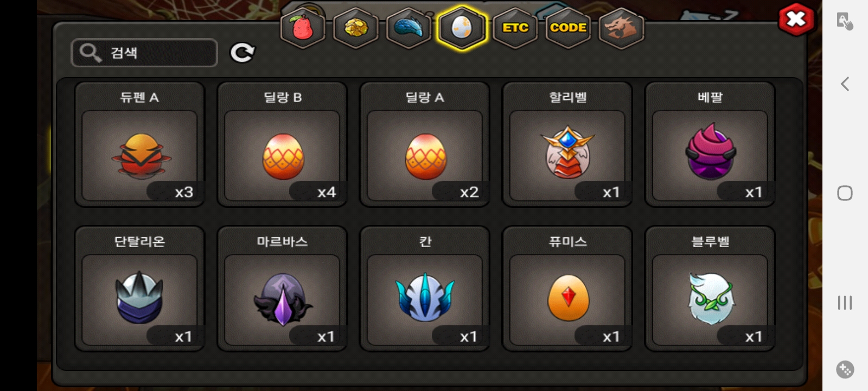This screenshot has height=391, width=868.
Task: Select the 퓨미스 egg with red gem
Action: pos(567,289)
